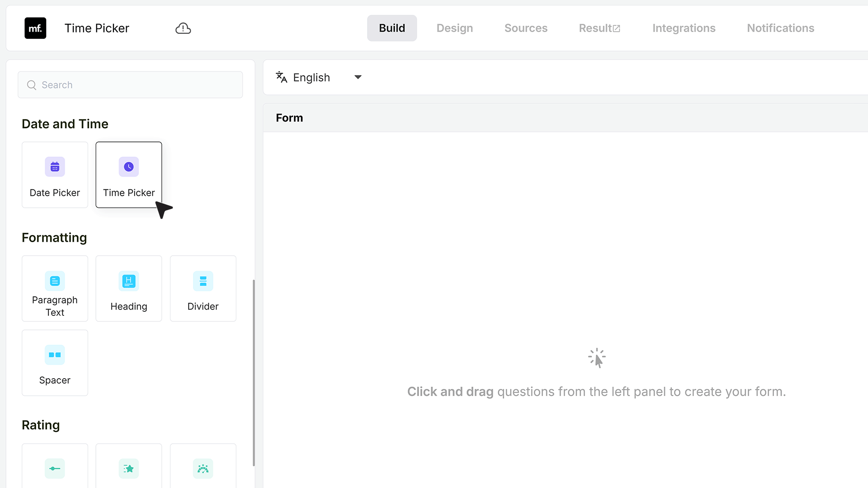
Task: Click the Search elements input field
Action: (x=130, y=85)
